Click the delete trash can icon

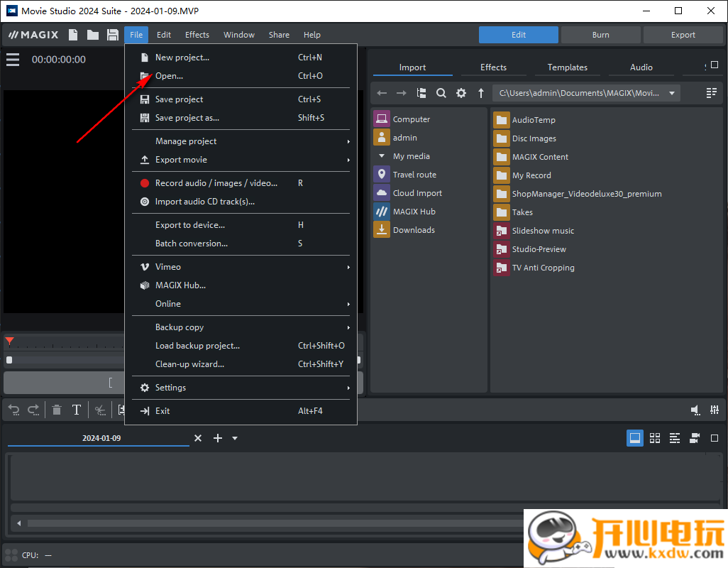57,410
